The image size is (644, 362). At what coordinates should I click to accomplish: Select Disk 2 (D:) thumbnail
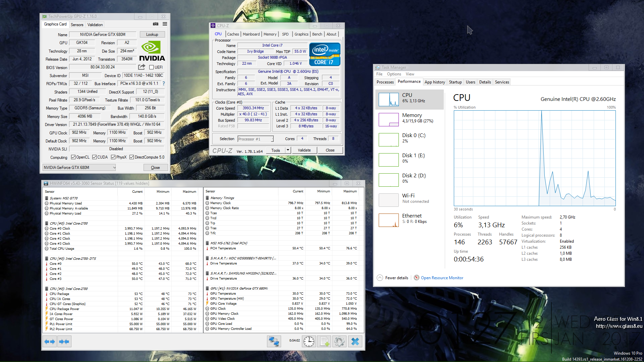click(389, 180)
